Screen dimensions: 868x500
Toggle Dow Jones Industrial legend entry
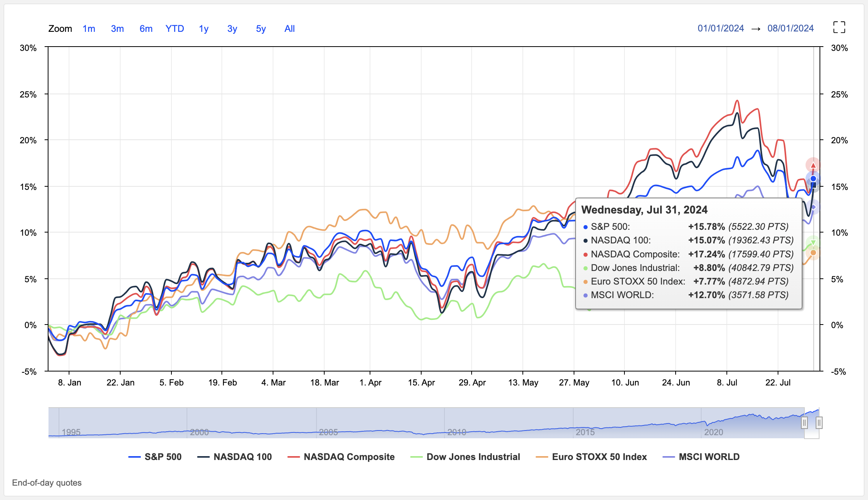point(465,457)
